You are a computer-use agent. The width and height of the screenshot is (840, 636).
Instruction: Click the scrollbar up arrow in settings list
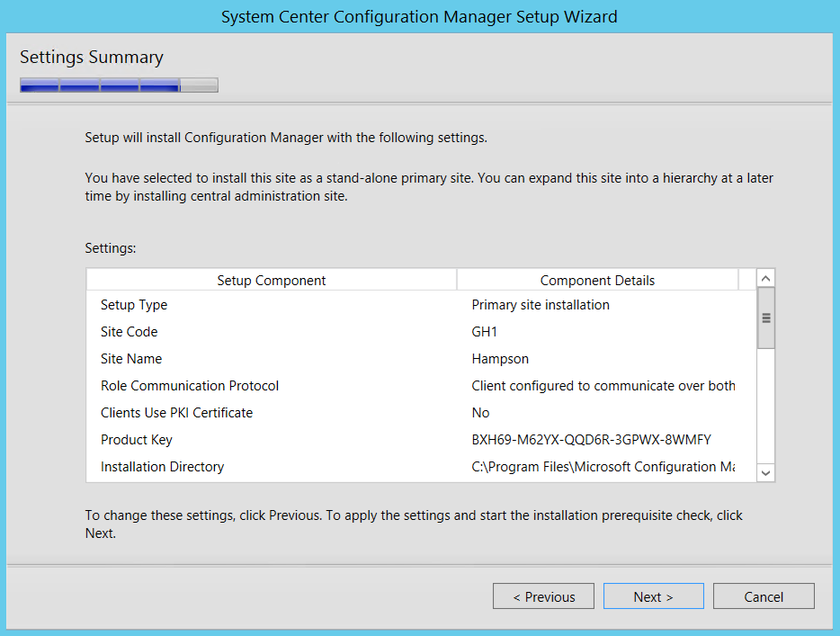coord(765,279)
